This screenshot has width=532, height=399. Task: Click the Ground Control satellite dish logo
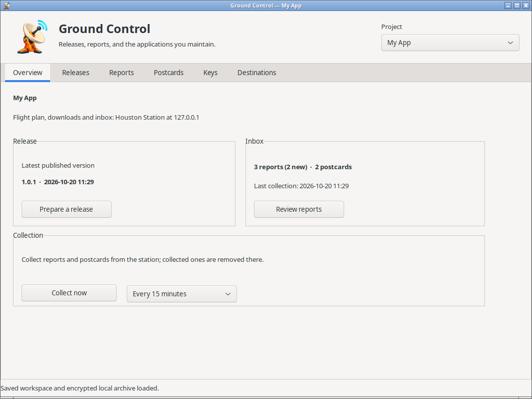(x=32, y=37)
